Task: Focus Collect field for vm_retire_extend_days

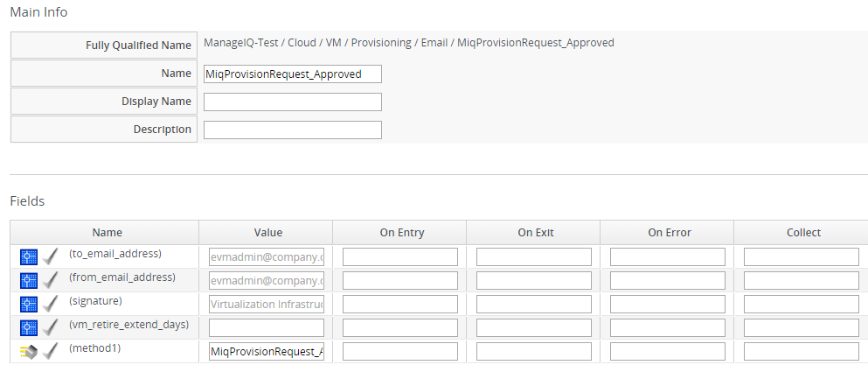Action: click(x=801, y=328)
